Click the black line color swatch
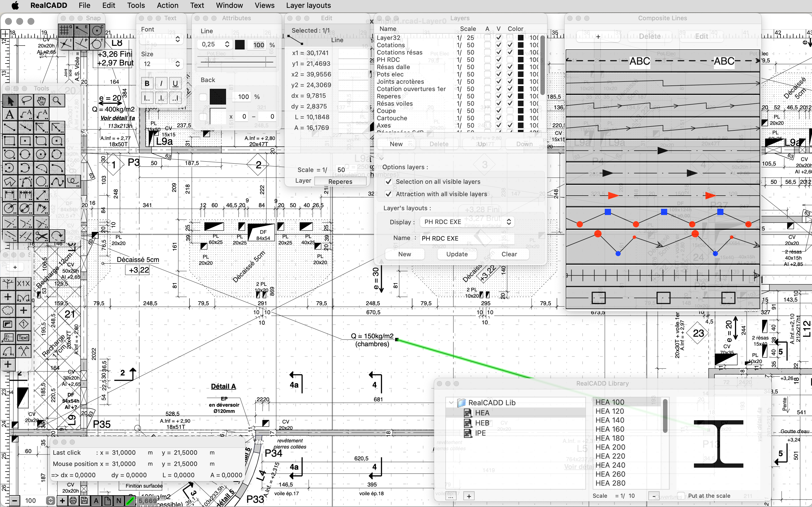Viewport: 812px width, 507px height. pos(240,45)
